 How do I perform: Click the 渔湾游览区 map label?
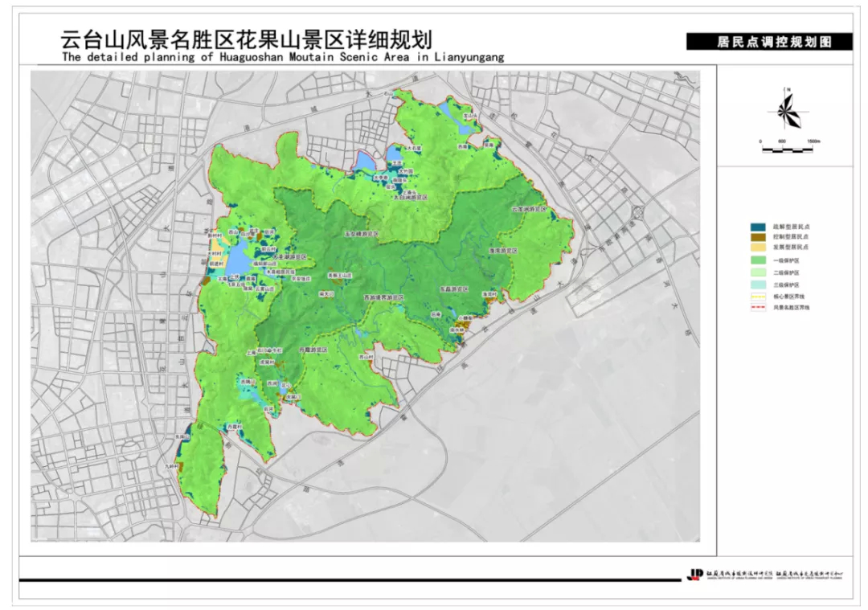coord(502,251)
